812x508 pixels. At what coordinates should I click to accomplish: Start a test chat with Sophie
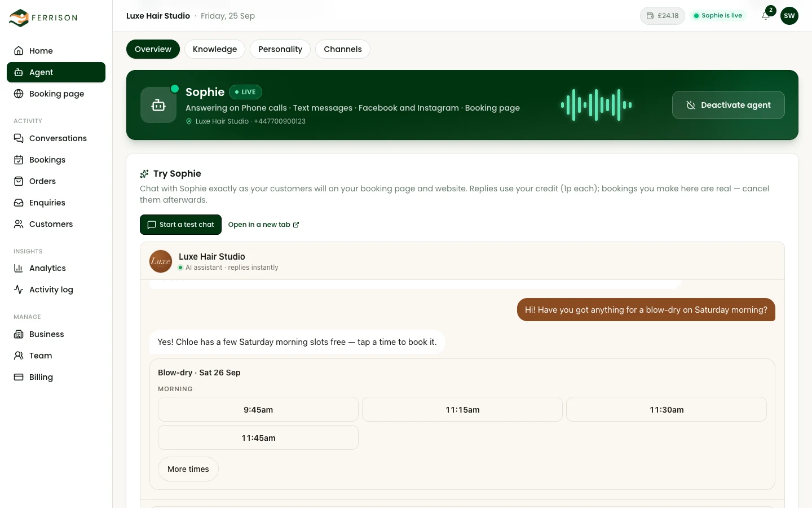[x=180, y=225]
